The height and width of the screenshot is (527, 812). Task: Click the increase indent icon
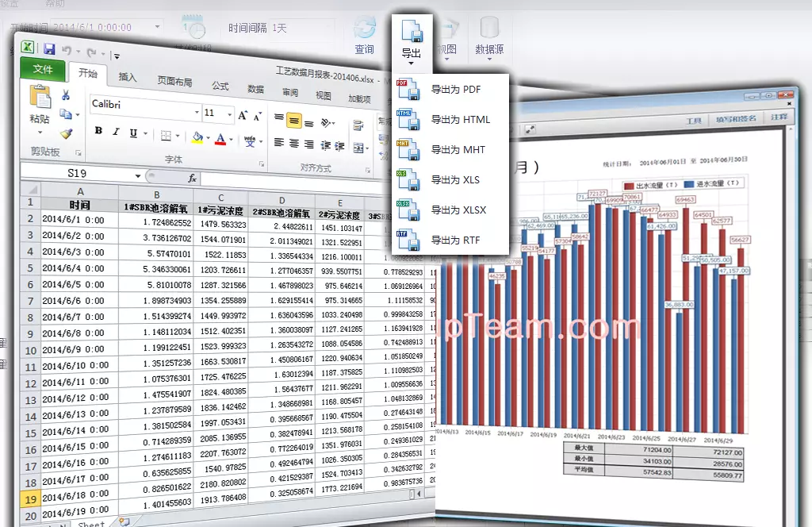click(x=339, y=146)
